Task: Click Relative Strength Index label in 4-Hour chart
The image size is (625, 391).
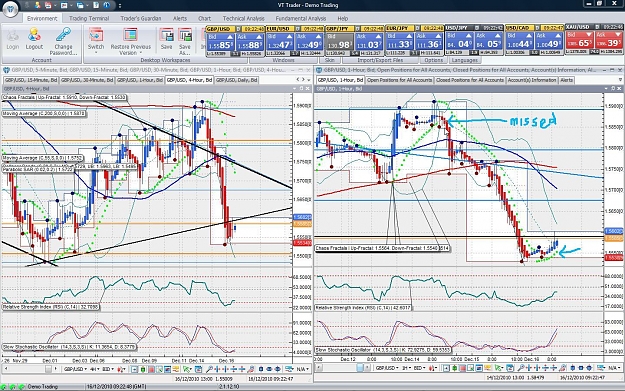Action: pos(51,307)
